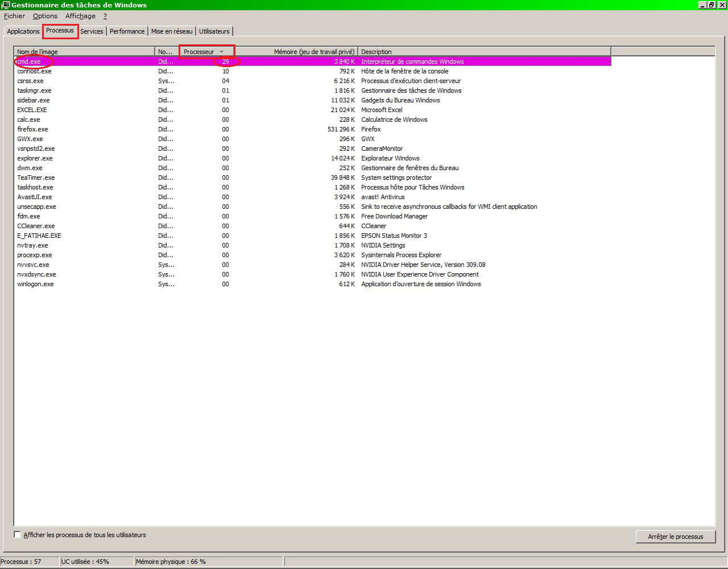Enable 'Afficher les processus de tous les utilisateurs'
The height and width of the screenshot is (569, 728).
tap(18, 535)
